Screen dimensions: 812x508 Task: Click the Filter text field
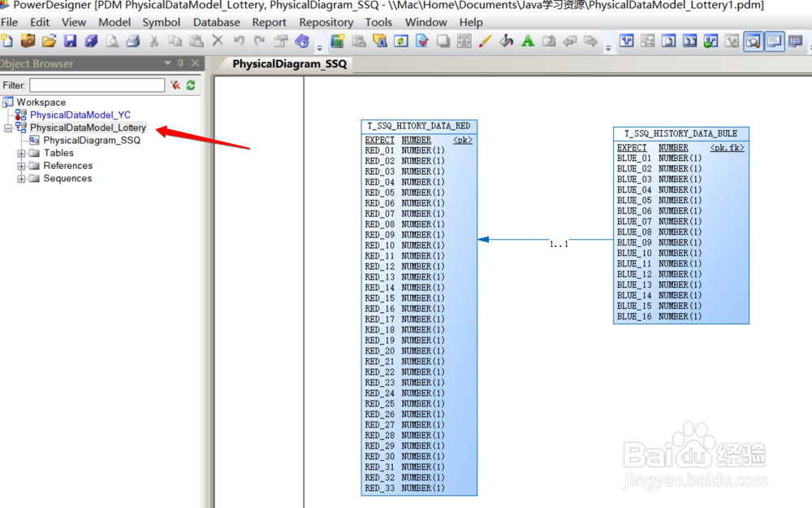(x=97, y=85)
